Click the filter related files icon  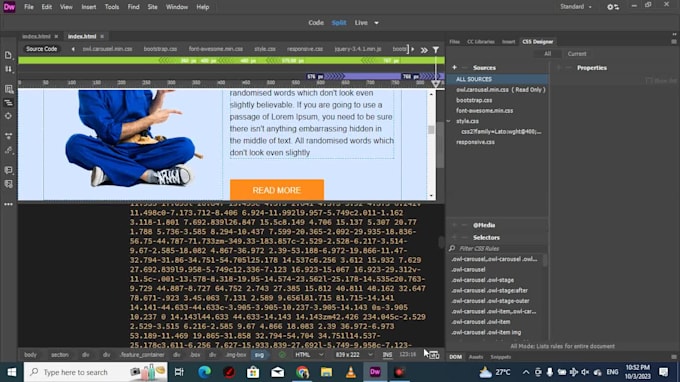click(435, 50)
